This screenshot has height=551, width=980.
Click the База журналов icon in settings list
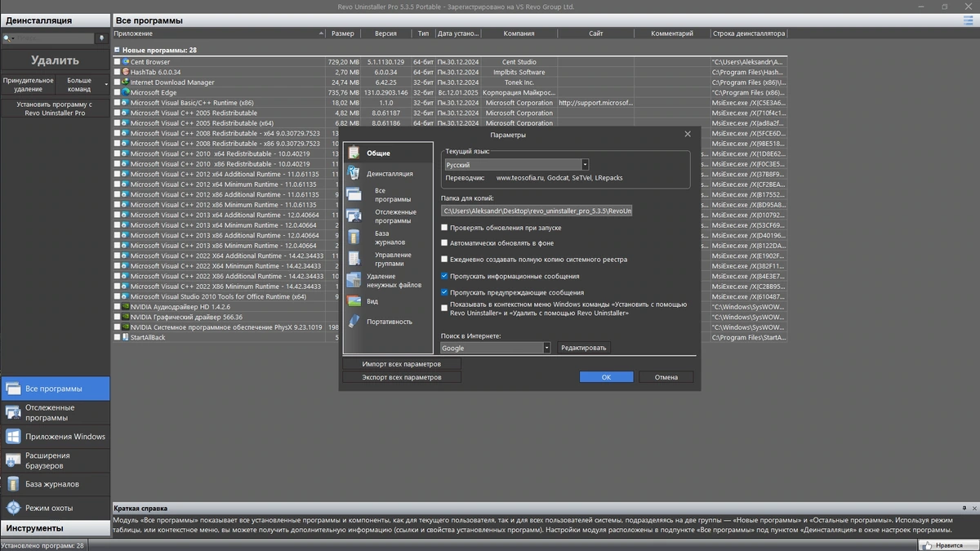(354, 238)
